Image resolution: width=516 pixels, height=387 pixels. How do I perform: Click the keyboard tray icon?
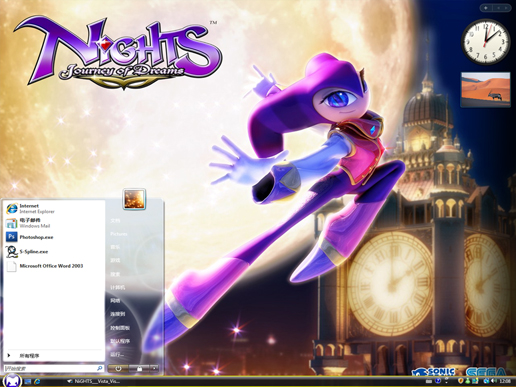[429, 381]
